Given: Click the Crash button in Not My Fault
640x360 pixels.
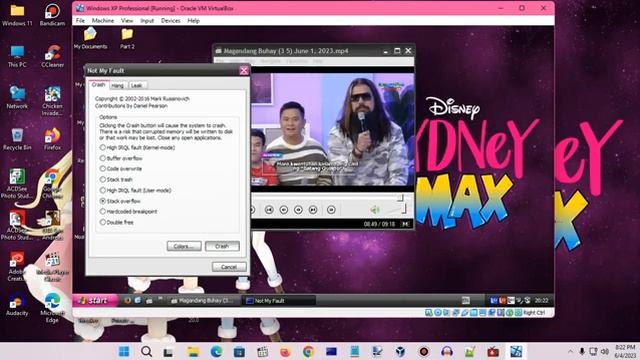Looking at the screenshot, I should tap(222, 246).
